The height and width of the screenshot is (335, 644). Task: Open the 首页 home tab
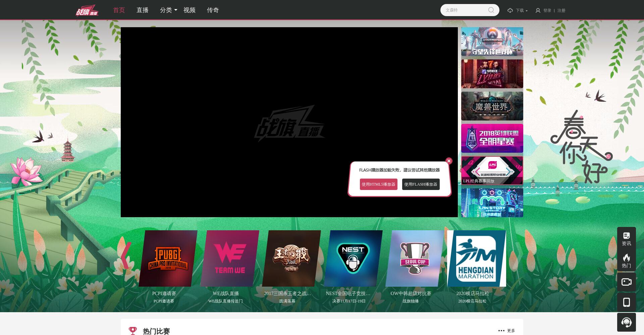(x=119, y=10)
